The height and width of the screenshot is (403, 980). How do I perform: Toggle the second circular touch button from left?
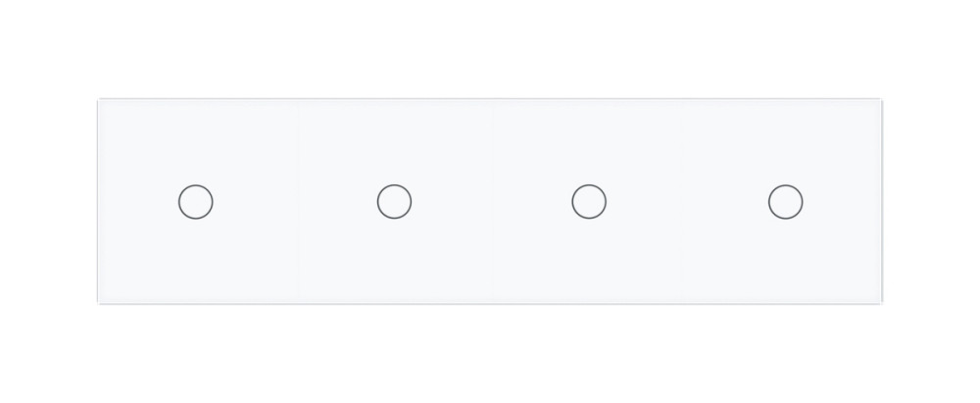coord(394,202)
